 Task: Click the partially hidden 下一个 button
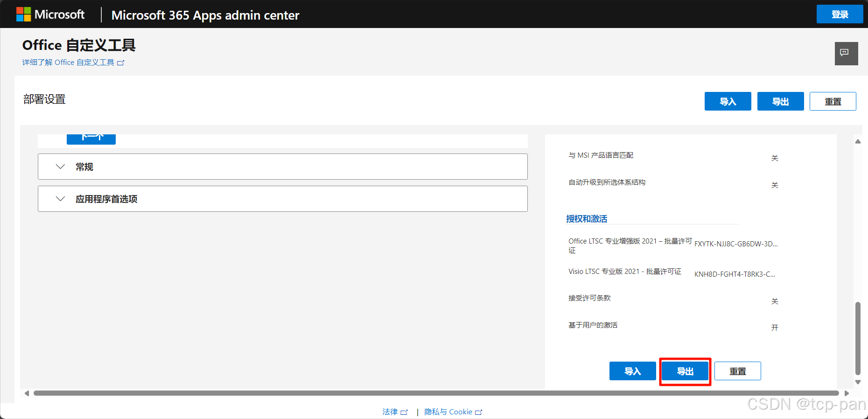click(91, 139)
